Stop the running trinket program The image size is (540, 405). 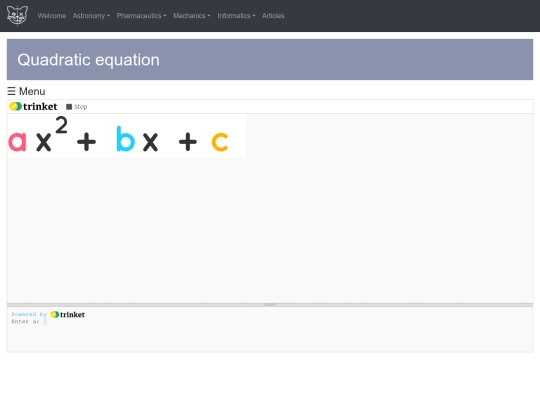coord(76,107)
